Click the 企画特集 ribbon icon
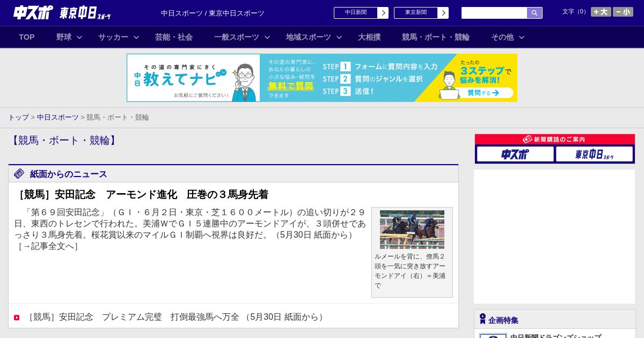Image resolution: width=644 pixels, height=338 pixels. 482,319
